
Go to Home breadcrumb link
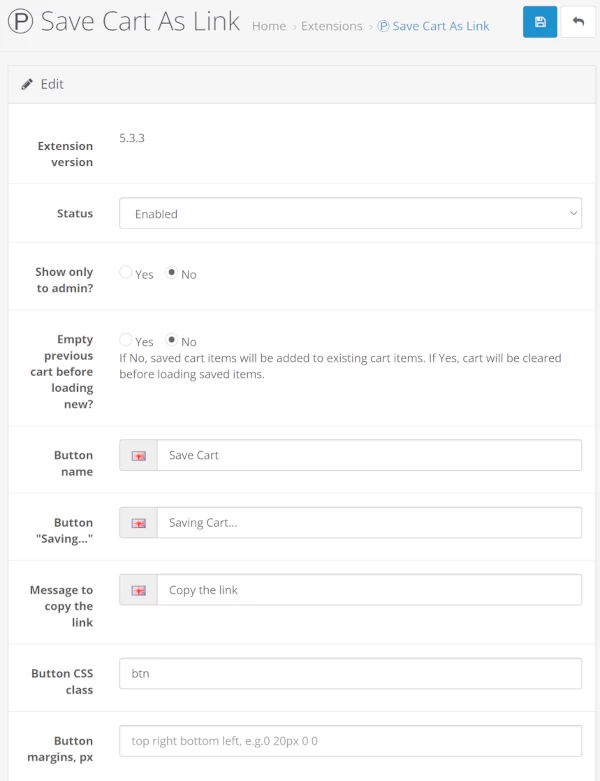pos(269,26)
